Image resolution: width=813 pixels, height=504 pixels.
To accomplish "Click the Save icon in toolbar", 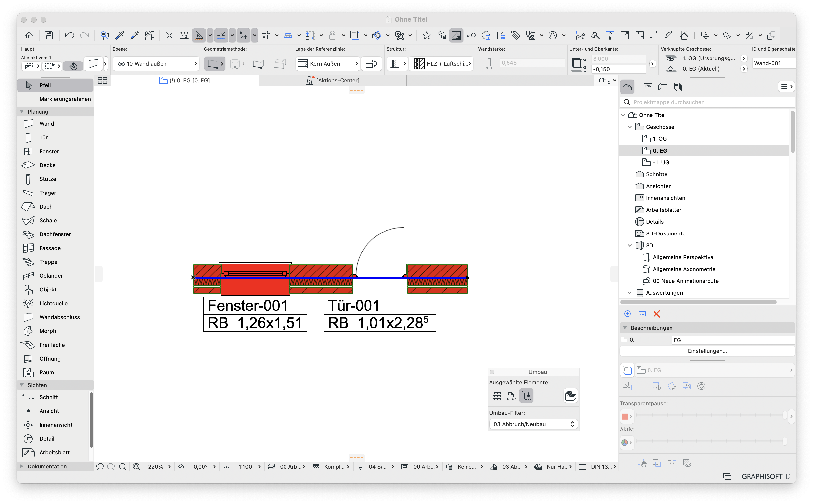I will click(49, 35).
